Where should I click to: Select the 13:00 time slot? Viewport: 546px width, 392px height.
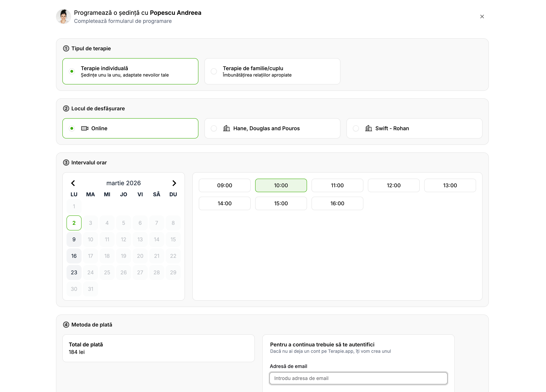(450, 185)
